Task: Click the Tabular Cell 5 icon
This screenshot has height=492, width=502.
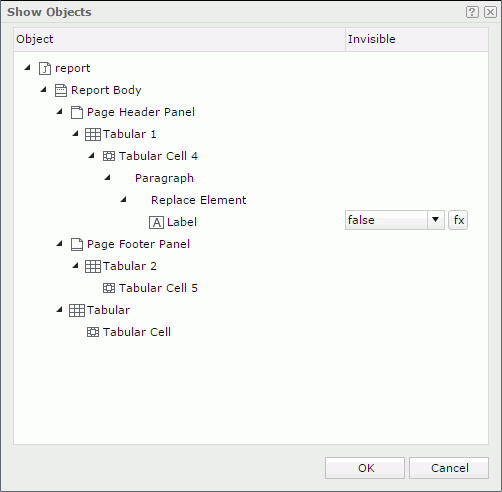Action: coord(109,288)
